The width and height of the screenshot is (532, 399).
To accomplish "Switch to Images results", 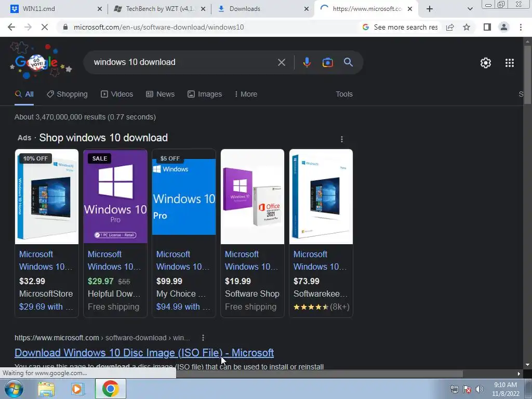I will click(x=205, y=95).
